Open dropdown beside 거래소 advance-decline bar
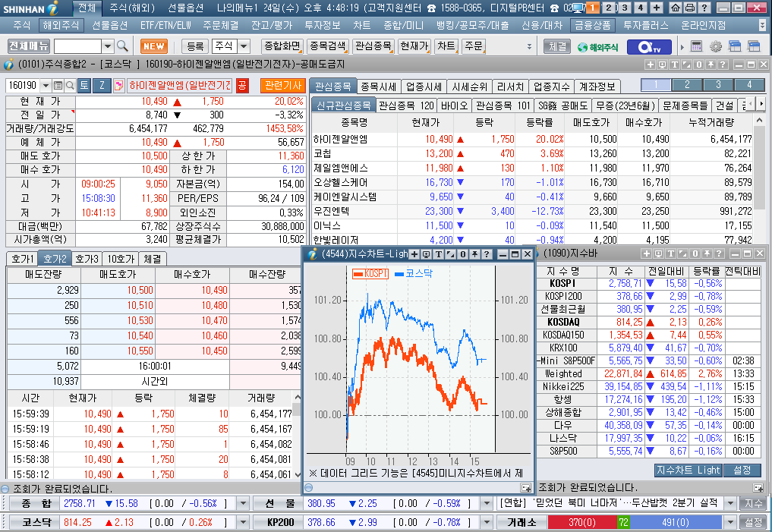772x532 pixels. pyautogui.click(x=731, y=522)
